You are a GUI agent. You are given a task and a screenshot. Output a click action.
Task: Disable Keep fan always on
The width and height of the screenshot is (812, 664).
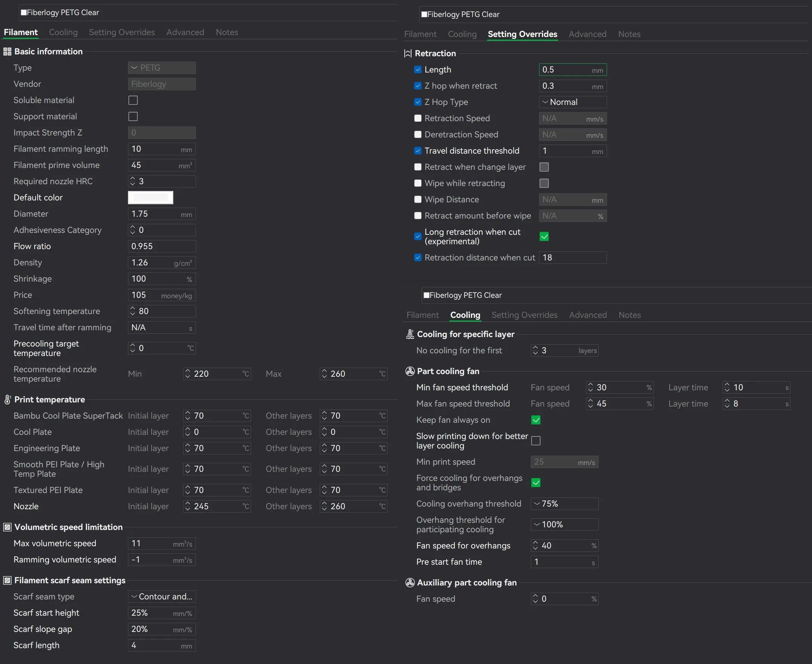(x=536, y=420)
